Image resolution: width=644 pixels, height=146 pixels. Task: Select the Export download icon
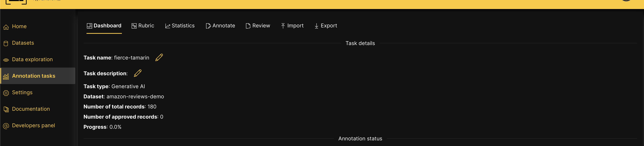(316, 26)
